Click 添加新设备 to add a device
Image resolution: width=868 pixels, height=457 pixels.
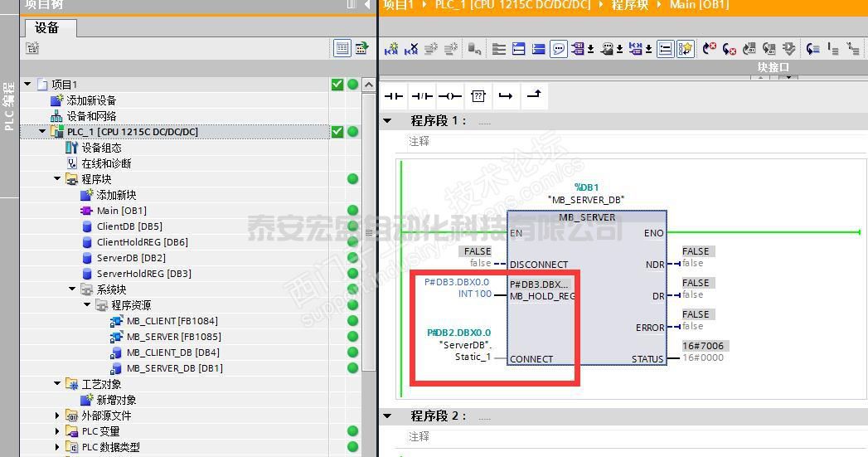tap(91, 100)
